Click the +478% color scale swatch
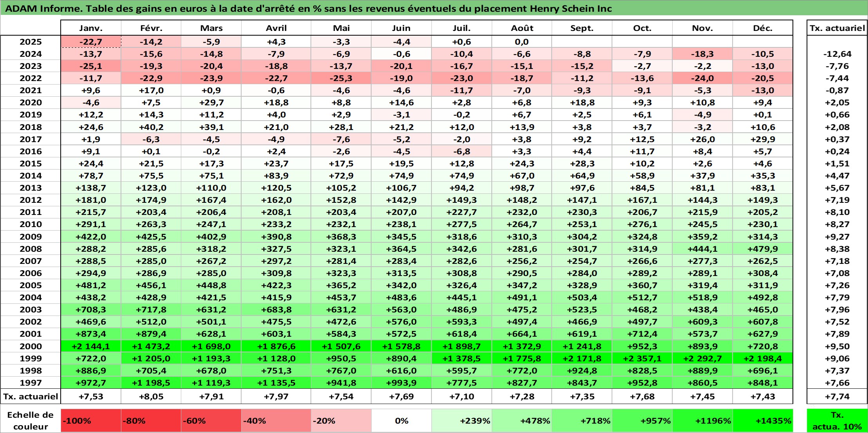Screen dimensions: 868x433 pos(522,420)
